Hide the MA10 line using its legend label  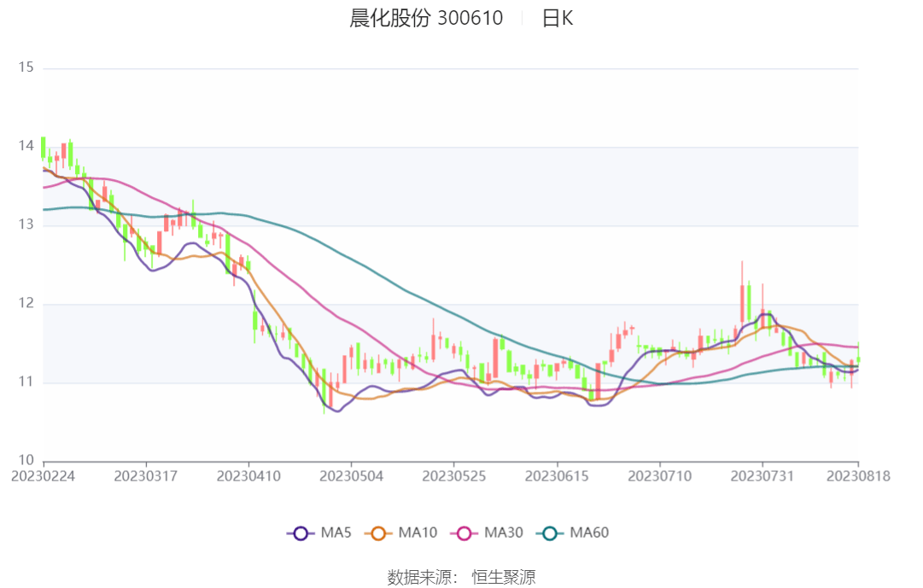tap(418, 533)
